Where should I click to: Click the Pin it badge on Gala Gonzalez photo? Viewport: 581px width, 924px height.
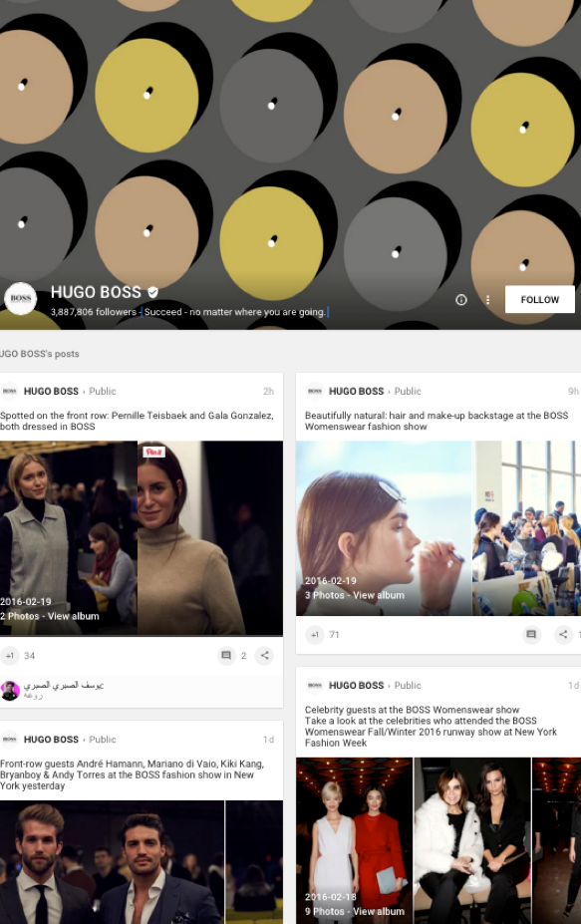pos(153,452)
